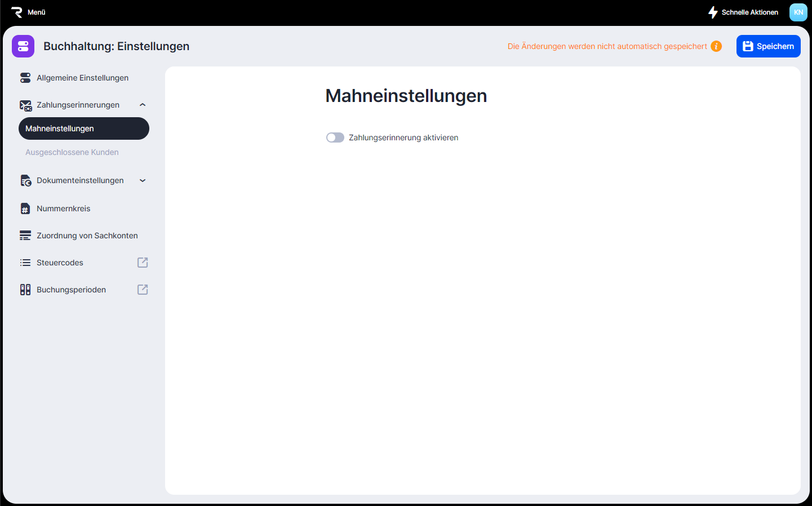Select the Dokumenteinstellungen label

[80, 180]
